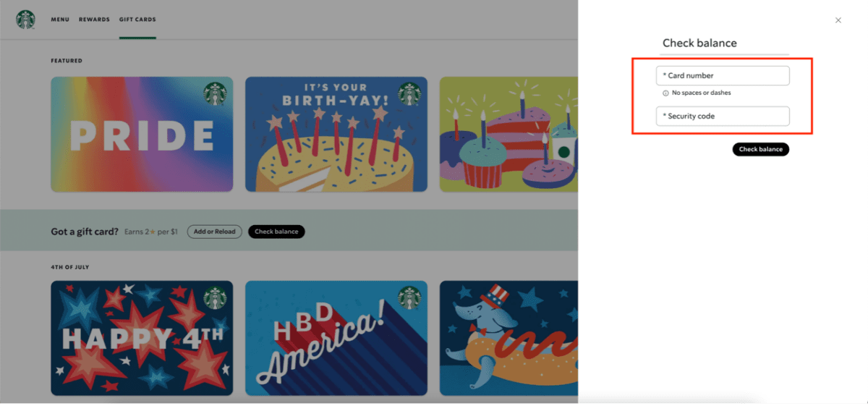
Task: Submit using the panel's Check balance button
Action: tap(760, 149)
